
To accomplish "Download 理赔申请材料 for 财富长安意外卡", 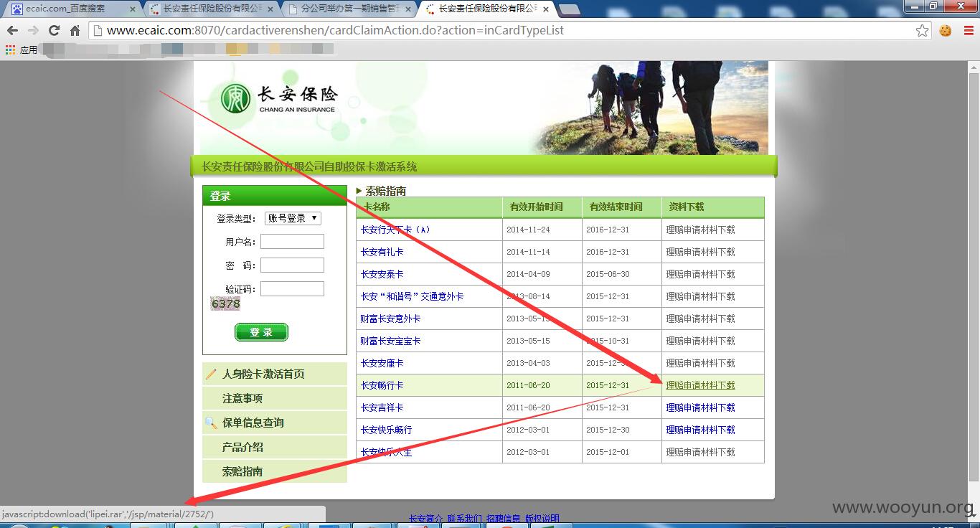I will 700,319.
